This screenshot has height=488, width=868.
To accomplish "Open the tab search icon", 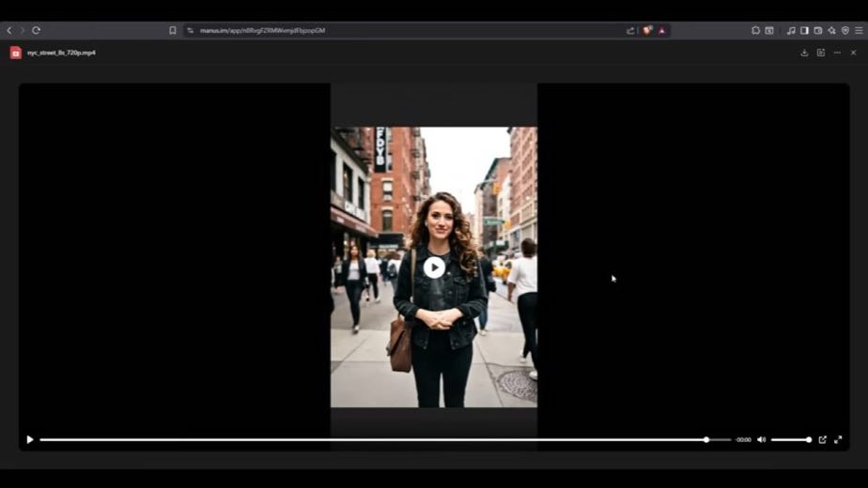I will click(x=769, y=30).
